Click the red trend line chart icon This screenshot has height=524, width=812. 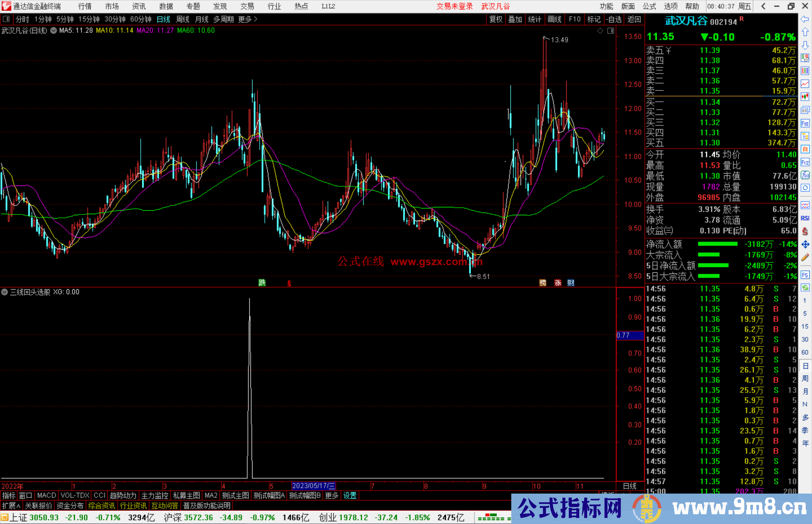805,84
